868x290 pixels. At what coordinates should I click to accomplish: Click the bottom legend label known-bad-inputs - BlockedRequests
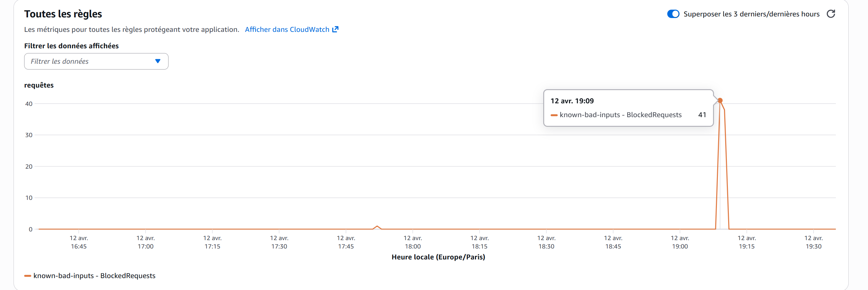tap(94, 276)
